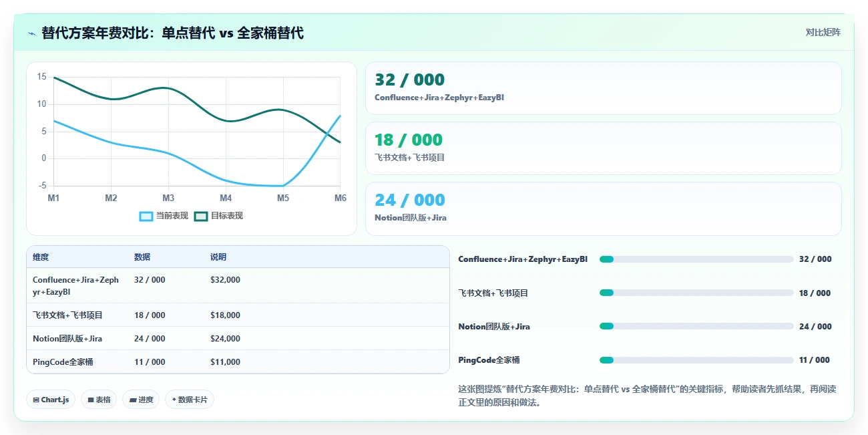Open the 32 / 000 Confluence data card
This screenshot has width=868, height=435.
tap(604, 88)
